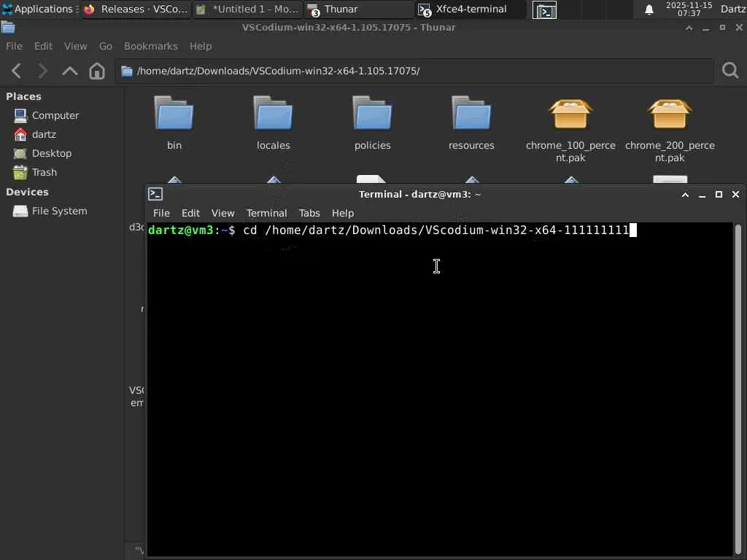The width and height of the screenshot is (747, 560).
Task: Click terminal launcher icon in panel
Action: click(544, 10)
